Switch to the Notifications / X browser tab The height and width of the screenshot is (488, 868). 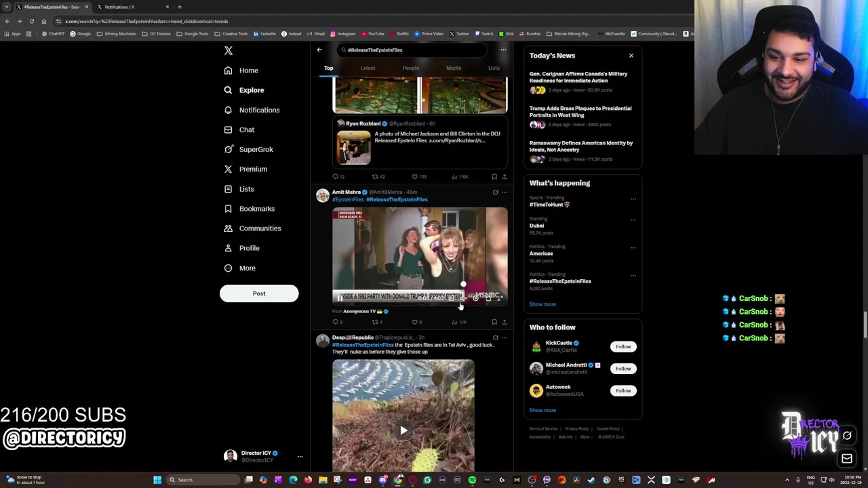click(x=133, y=7)
